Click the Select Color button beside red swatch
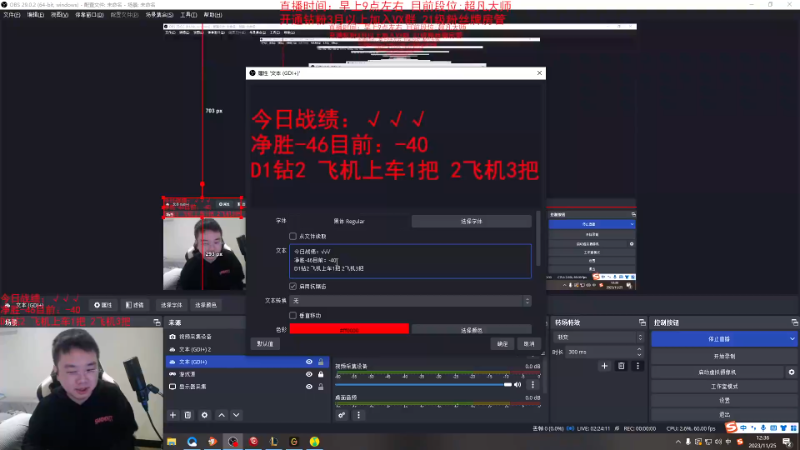The image size is (800, 450). click(471, 330)
